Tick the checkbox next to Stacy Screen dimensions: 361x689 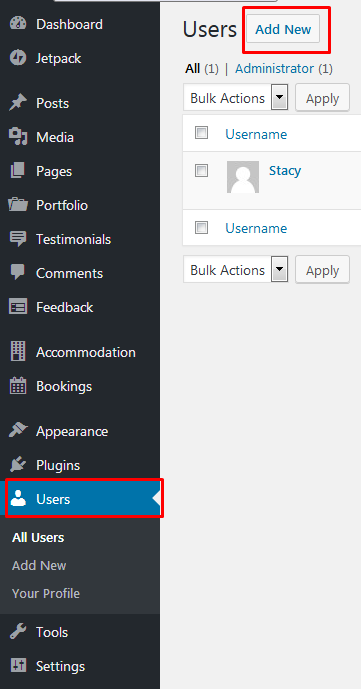tap(201, 170)
